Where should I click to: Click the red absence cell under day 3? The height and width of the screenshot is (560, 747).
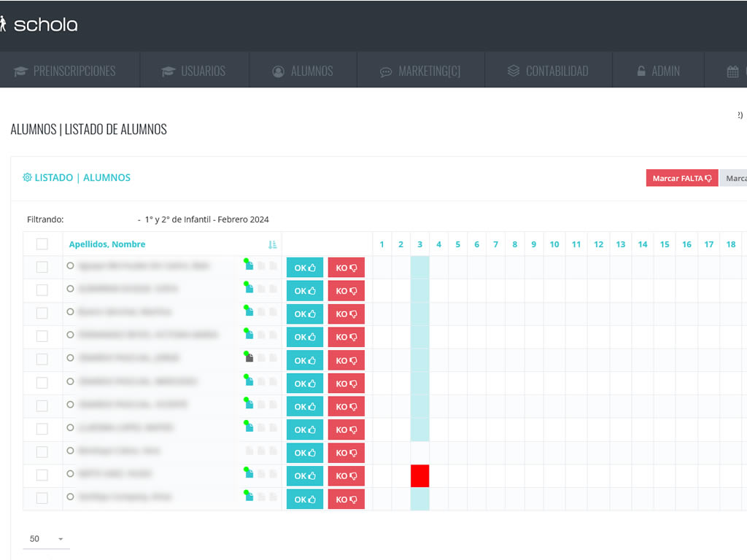(x=419, y=475)
